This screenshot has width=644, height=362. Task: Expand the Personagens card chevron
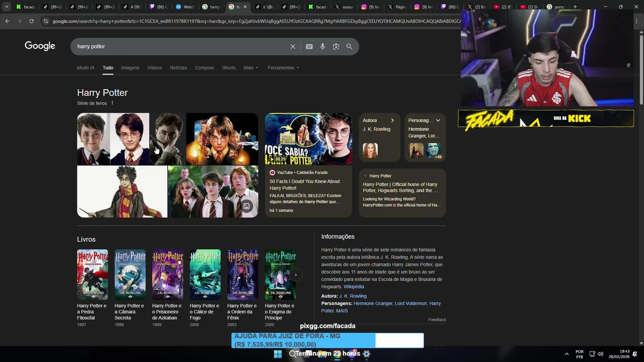pyautogui.click(x=438, y=120)
